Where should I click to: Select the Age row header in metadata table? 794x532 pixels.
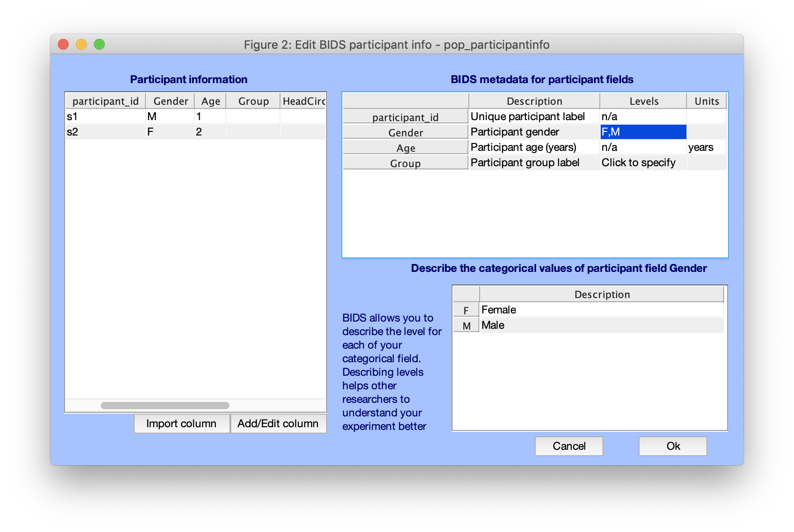[x=405, y=148]
